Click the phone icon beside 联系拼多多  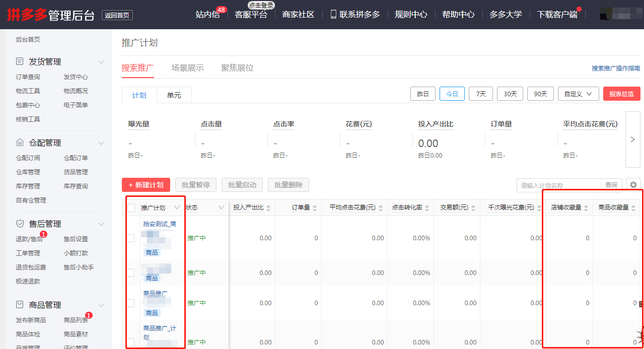coord(332,14)
